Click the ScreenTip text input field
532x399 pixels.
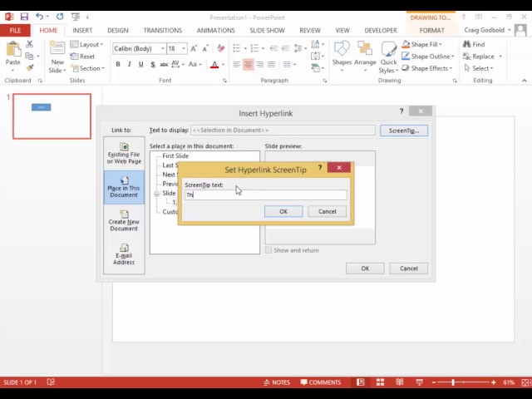pyautogui.click(x=266, y=195)
